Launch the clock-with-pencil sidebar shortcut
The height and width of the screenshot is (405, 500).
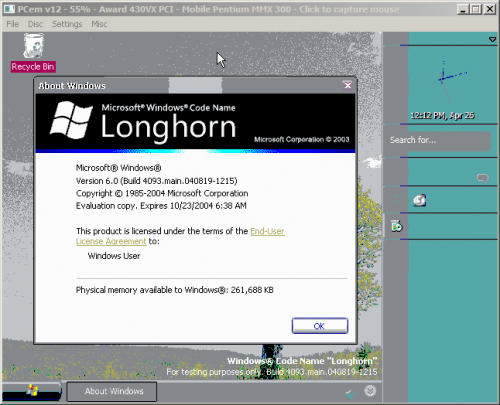(420, 200)
